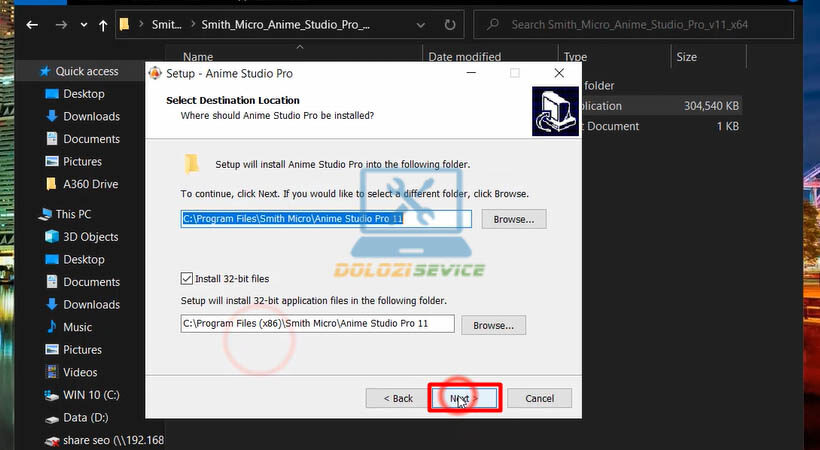This screenshot has height=450, width=820.
Task: Click the Quick access star icon
Action: point(45,71)
